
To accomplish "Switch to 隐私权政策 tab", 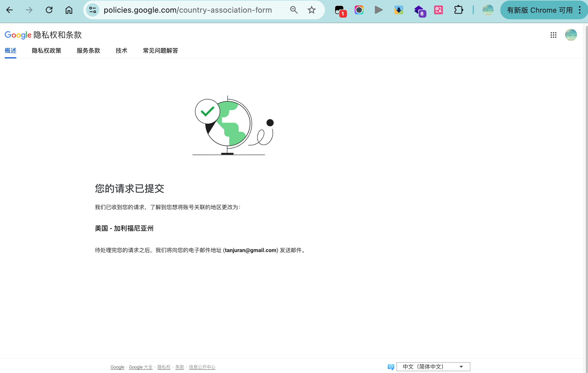I will [46, 51].
